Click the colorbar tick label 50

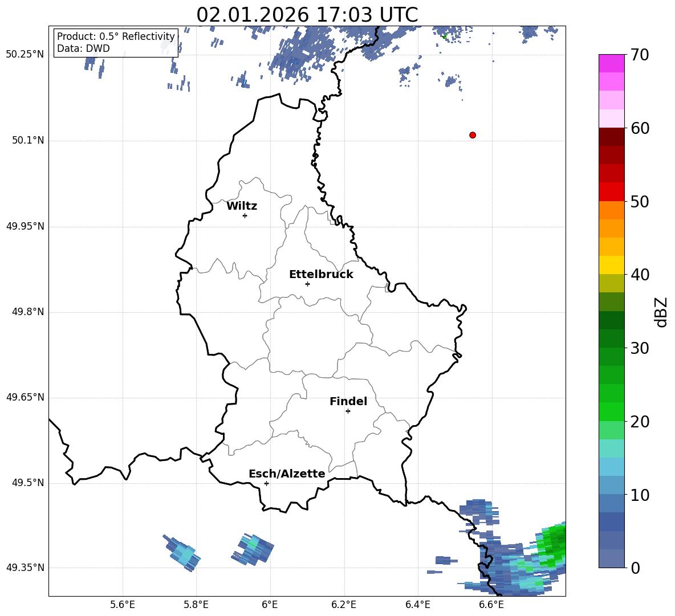tap(640, 202)
